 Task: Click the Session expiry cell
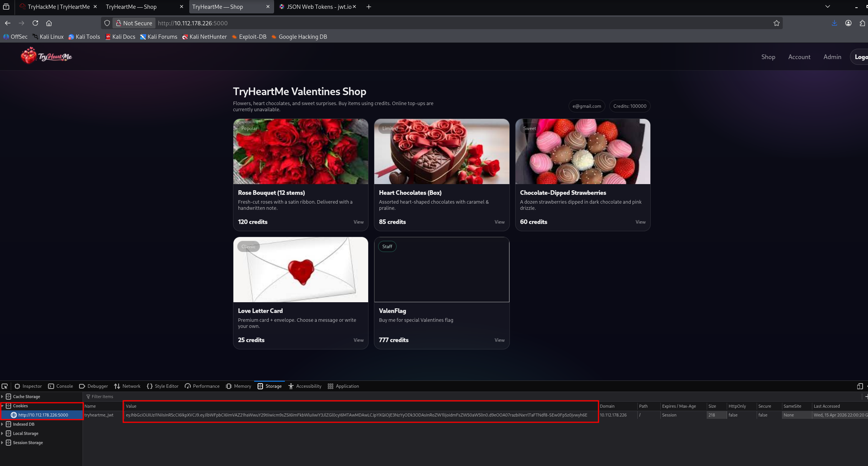click(683, 415)
